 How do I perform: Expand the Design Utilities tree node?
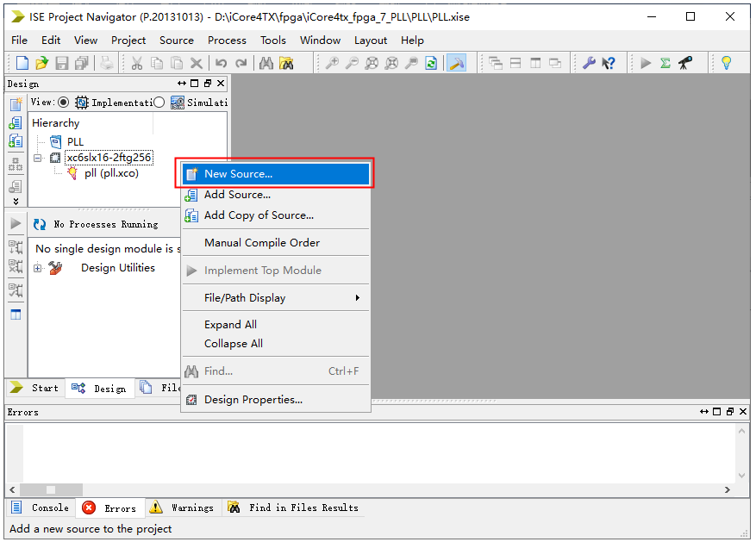tap(38, 268)
